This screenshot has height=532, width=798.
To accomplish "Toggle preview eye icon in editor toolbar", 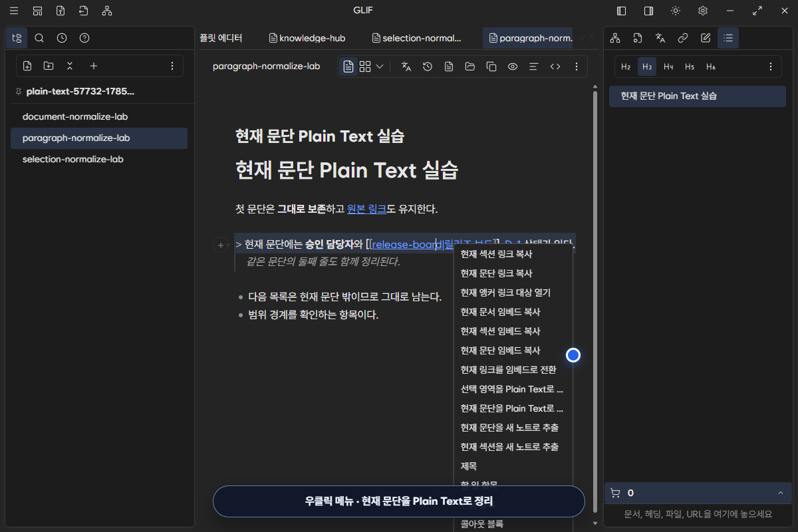I will [x=513, y=66].
